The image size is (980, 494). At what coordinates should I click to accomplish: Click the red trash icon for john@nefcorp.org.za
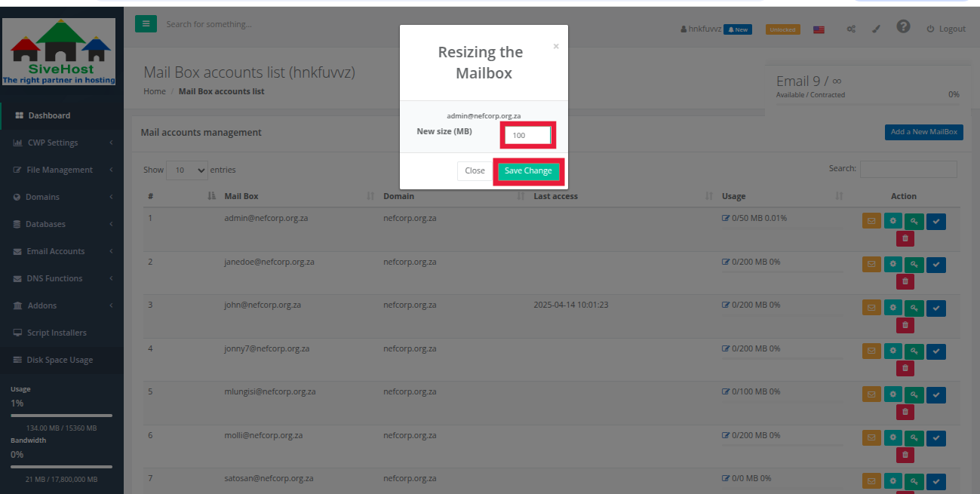pyautogui.click(x=905, y=326)
